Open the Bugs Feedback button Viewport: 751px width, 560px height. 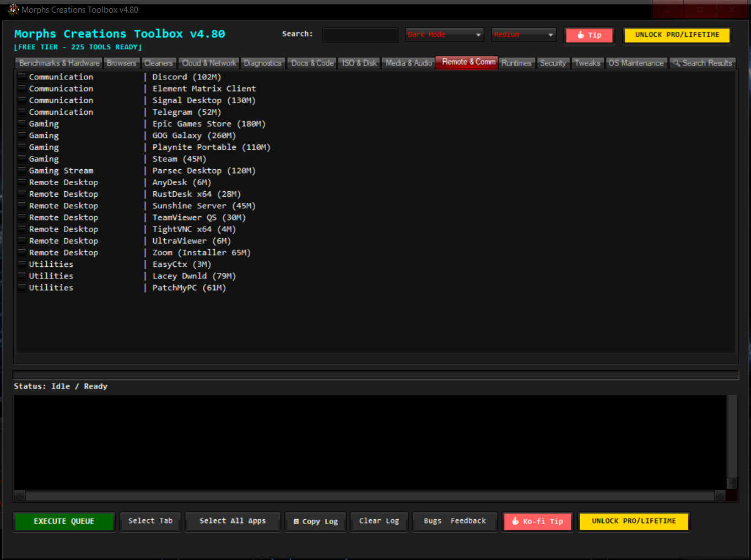tap(455, 521)
